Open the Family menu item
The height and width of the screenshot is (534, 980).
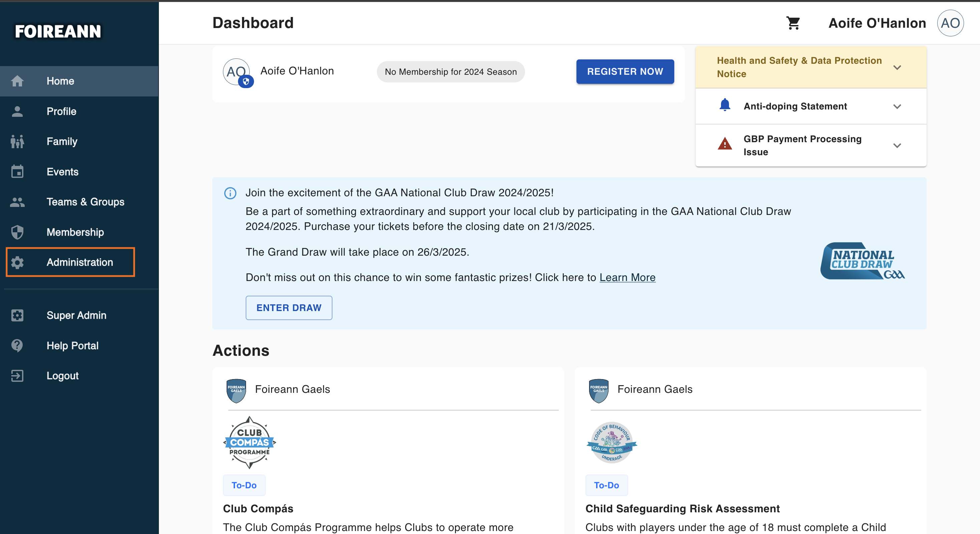click(79, 142)
